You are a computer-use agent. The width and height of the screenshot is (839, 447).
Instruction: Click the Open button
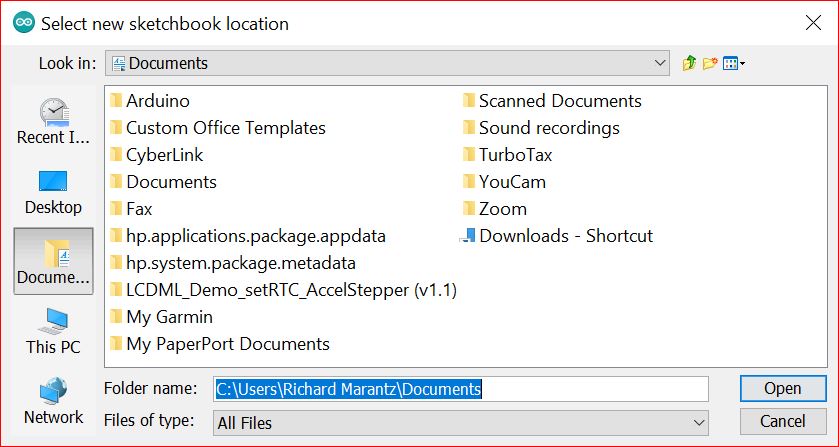tap(783, 388)
